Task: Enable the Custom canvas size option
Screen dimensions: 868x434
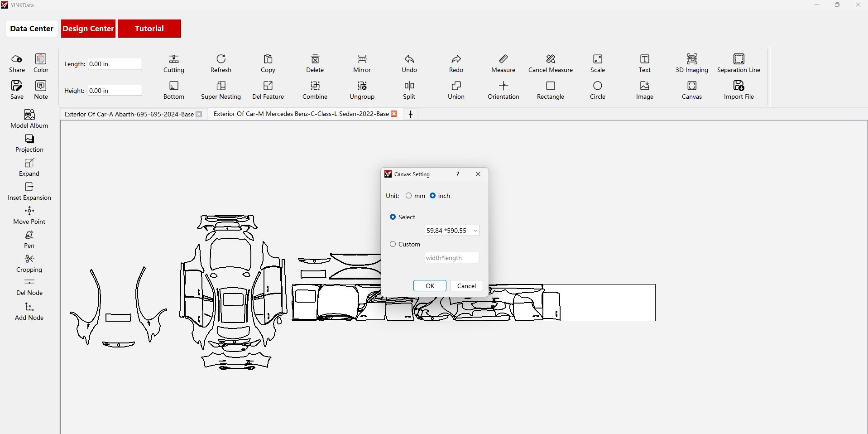Action: pyautogui.click(x=393, y=244)
